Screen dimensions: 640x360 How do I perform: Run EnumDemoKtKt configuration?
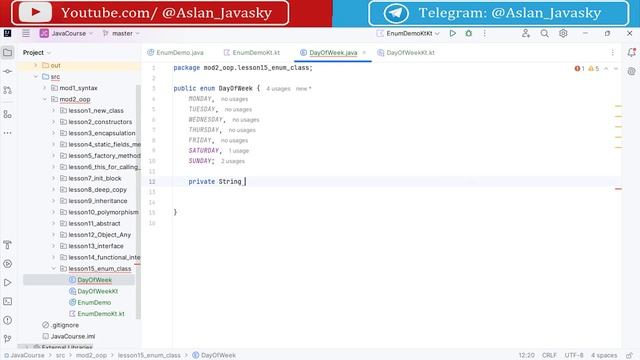[453, 33]
